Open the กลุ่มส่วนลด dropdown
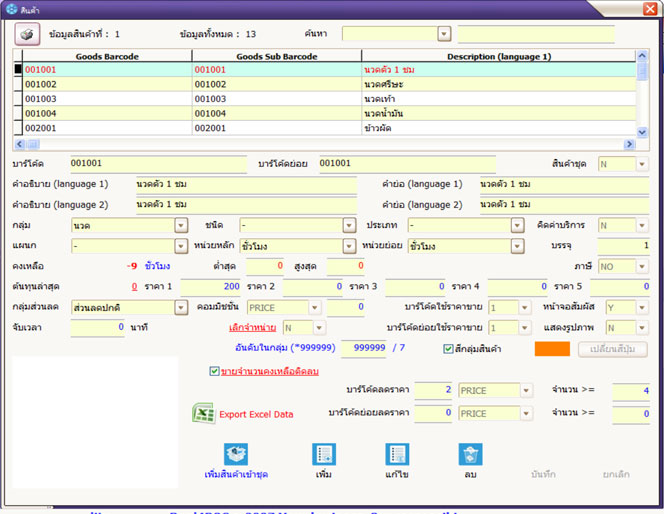Screen dimensions: 664x514 [181, 307]
